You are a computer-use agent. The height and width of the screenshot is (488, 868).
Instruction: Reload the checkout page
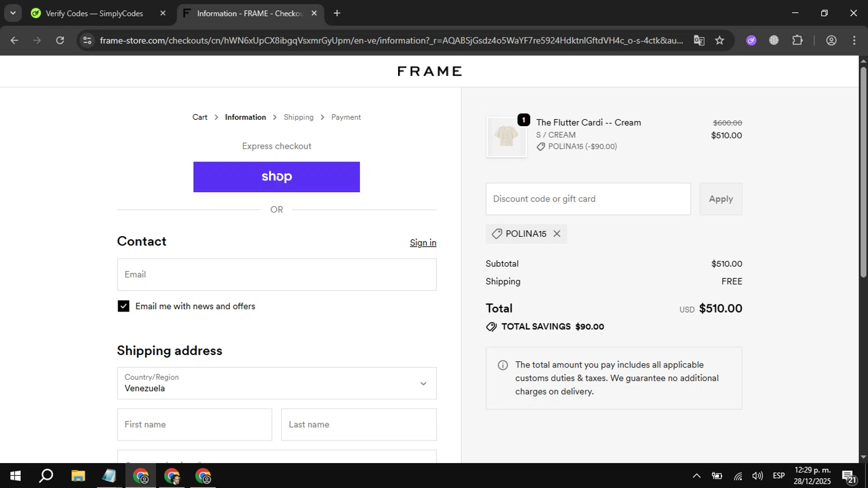click(60, 41)
